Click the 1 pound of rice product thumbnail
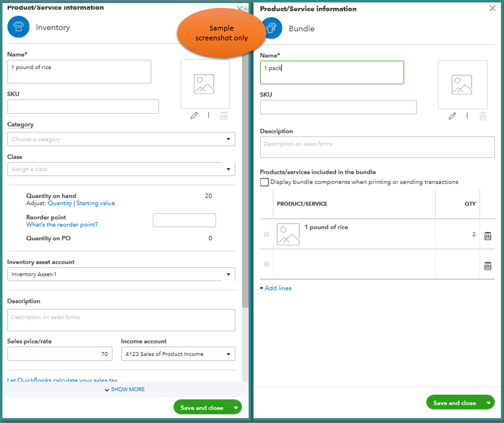Image resolution: width=504 pixels, height=423 pixels. [288, 234]
